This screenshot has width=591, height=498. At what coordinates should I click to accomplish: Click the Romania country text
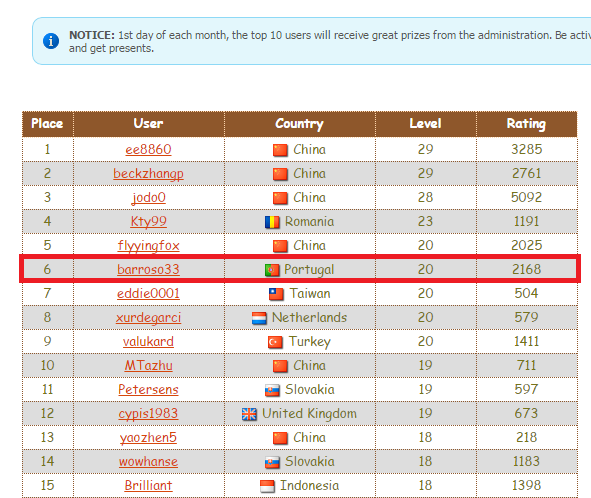click(309, 222)
